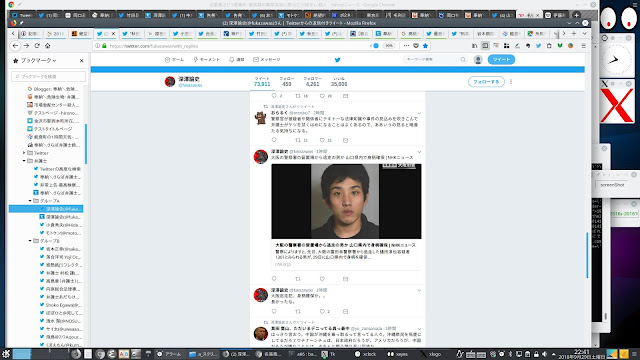Open モーメント in Twitter navigation
Viewport: 640px width, 360px height.
[207, 60]
